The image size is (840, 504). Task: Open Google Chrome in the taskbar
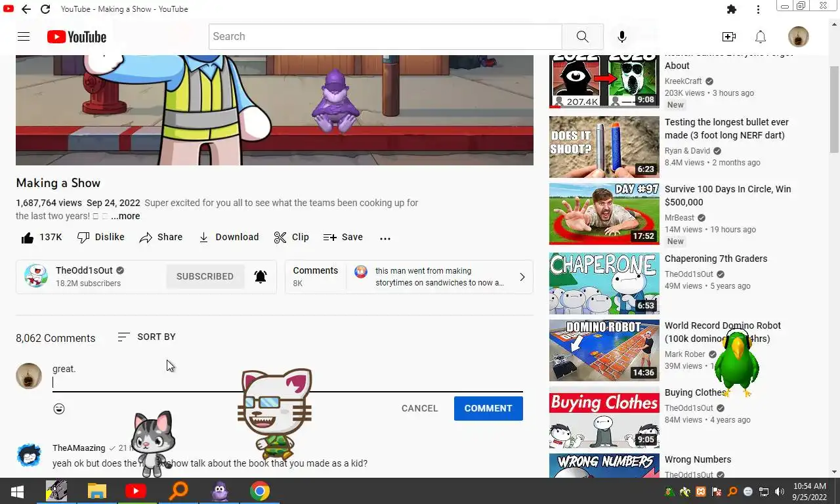coord(260,491)
